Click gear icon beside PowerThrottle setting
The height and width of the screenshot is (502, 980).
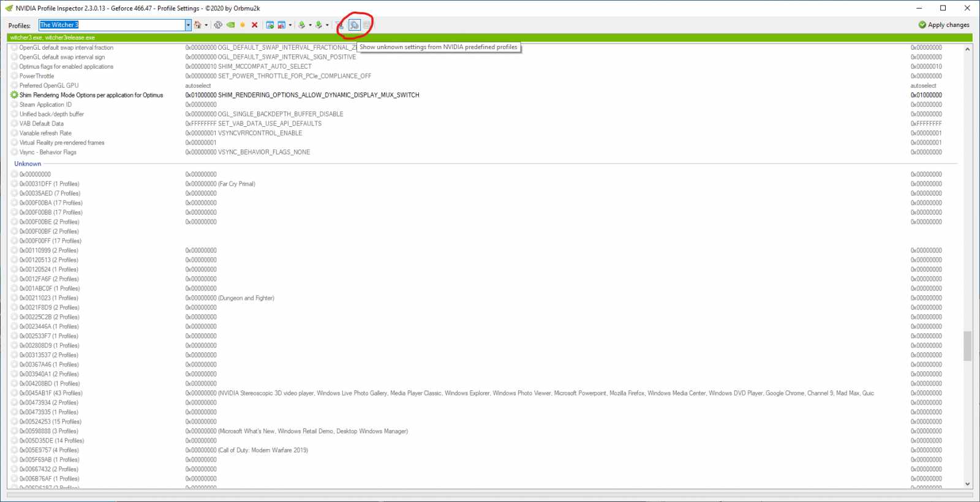pos(14,76)
